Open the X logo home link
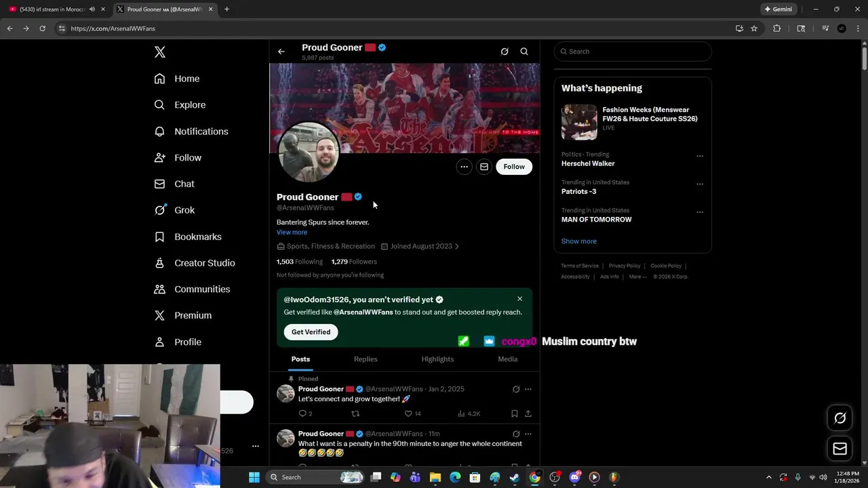 pos(160,52)
